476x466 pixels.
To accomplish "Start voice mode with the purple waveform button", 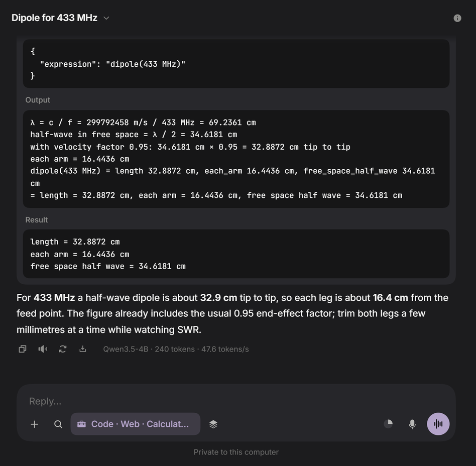I will [x=438, y=424].
